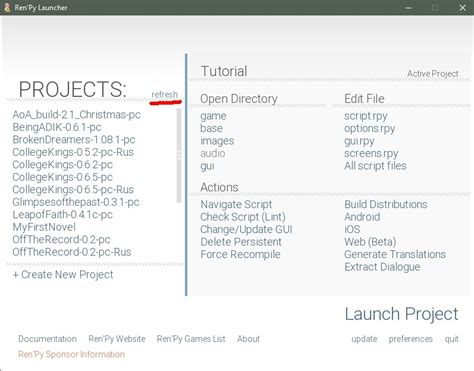This screenshot has height=371, width=474.
Task: Click the Ren'Py Launcher title bar icon
Action: (7, 7)
